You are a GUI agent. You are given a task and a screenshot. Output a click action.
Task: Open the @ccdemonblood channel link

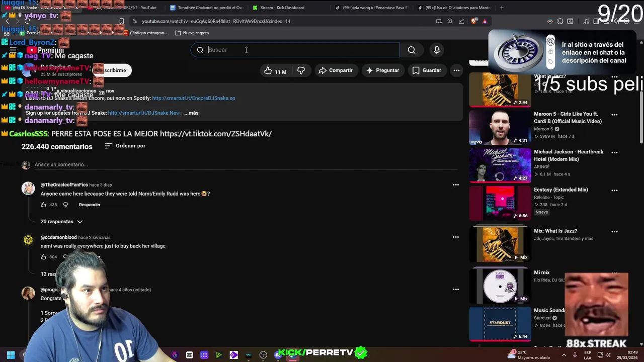(x=58, y=237)
